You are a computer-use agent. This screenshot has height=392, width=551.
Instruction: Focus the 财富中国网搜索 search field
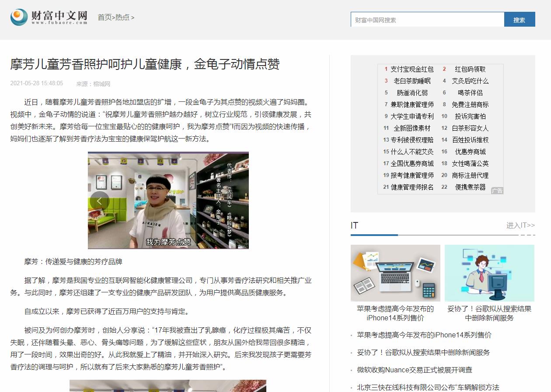[x=427, y=20]
